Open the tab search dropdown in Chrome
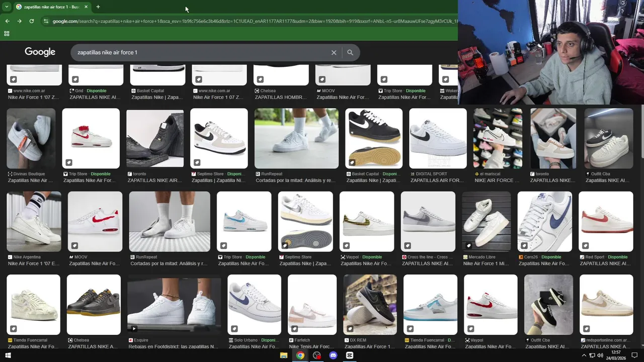Viewport: 644px width, 362px height. [x=6, y=7]
